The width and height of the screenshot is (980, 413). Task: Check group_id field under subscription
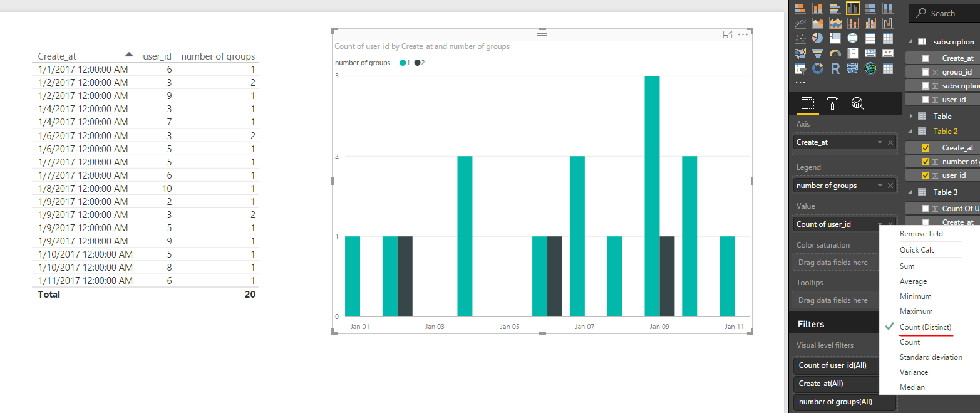[x=926, y=72]
